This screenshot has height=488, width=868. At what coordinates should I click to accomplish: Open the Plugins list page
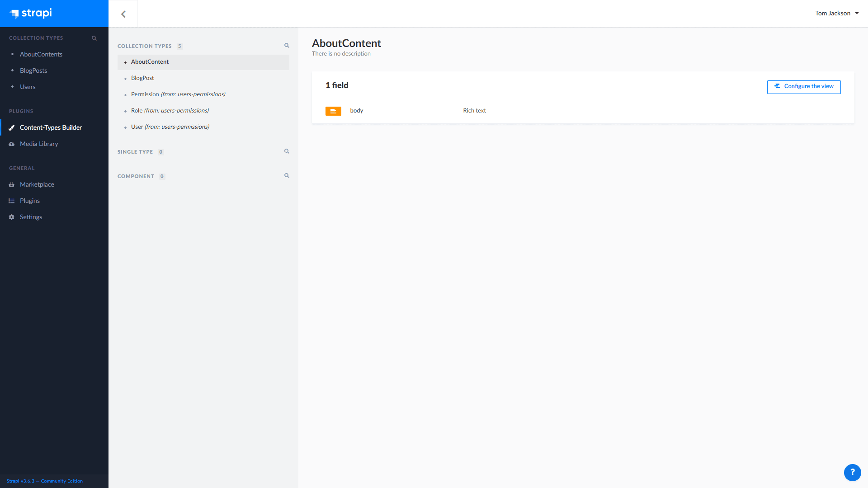(30, 201)
